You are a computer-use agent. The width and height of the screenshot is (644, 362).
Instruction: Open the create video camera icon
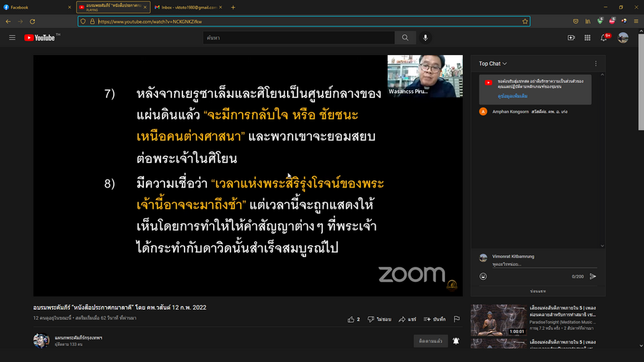click(571, 38)
